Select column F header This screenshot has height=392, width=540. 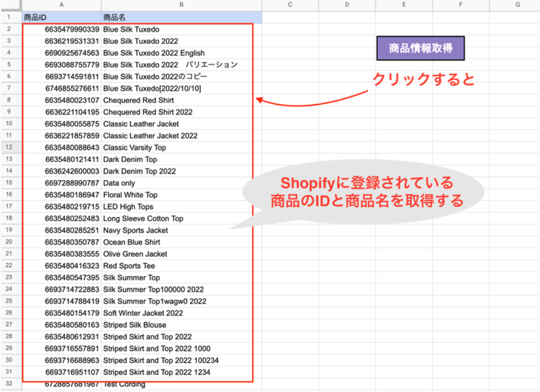point(461,5)
